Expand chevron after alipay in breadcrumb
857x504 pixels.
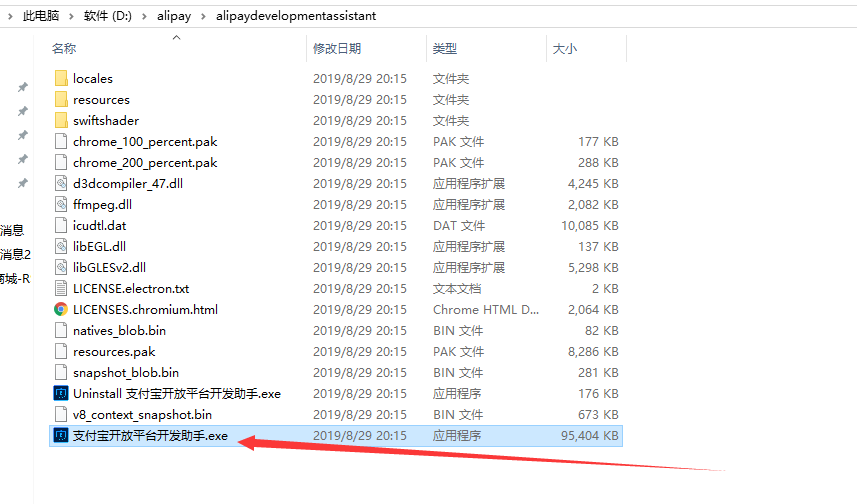pyautogui.click(x=203, y=16)
